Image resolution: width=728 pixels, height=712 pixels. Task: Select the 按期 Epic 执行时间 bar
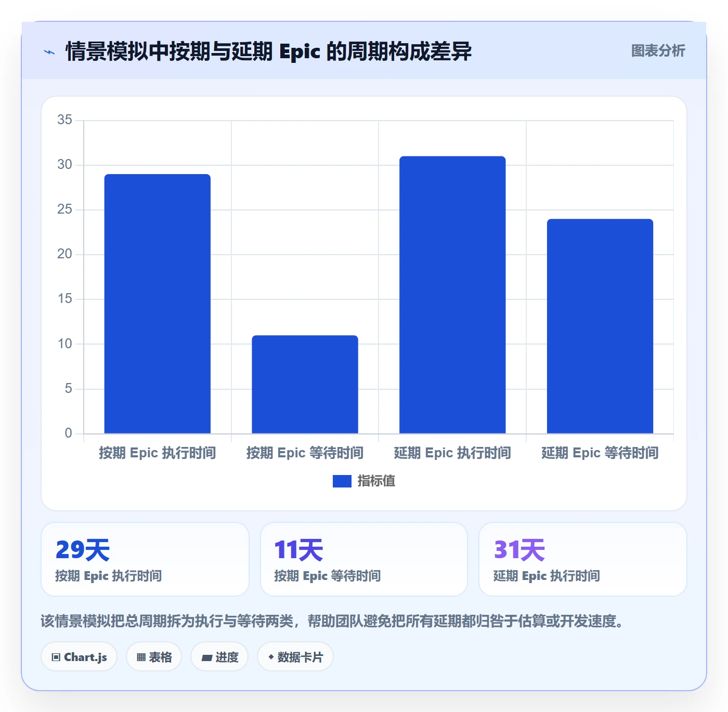click(158, 304)
